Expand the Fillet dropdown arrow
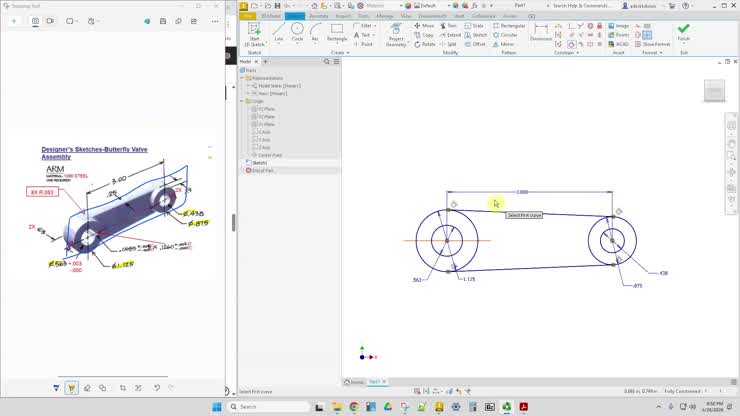 (x=375, y=26)
